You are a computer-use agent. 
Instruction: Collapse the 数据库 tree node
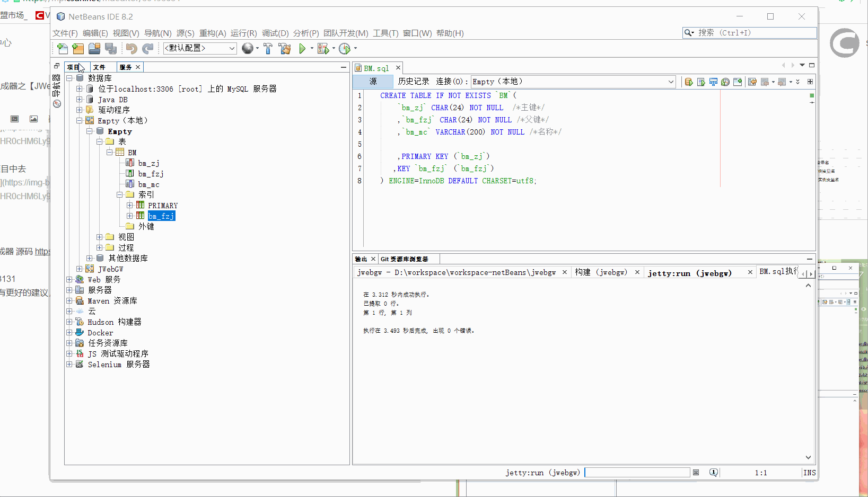pos(69,78)
